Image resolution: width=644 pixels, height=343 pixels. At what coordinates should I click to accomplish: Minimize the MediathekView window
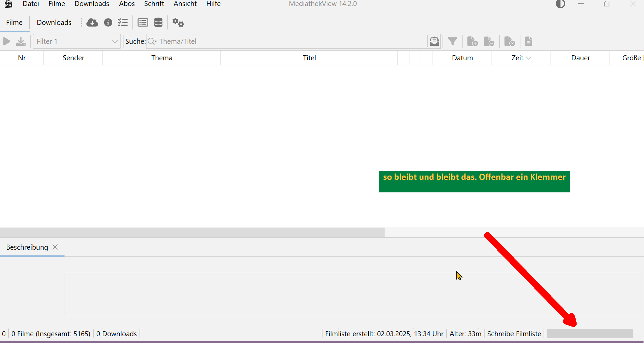(x=581, y=4)
